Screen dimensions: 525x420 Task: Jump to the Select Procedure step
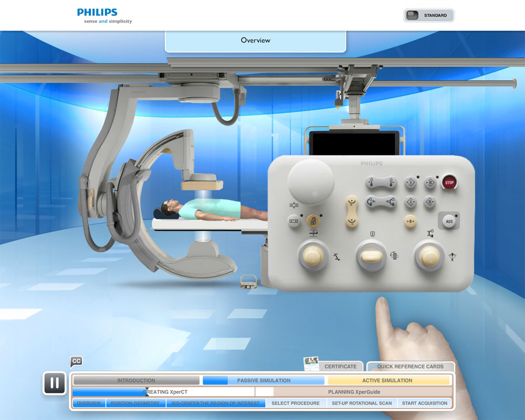click(296, 403)
